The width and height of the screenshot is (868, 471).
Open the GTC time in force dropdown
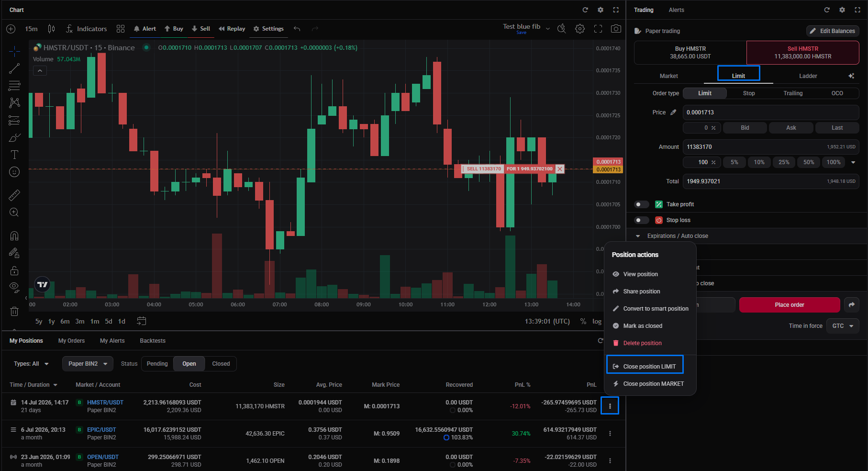(843, 326)
